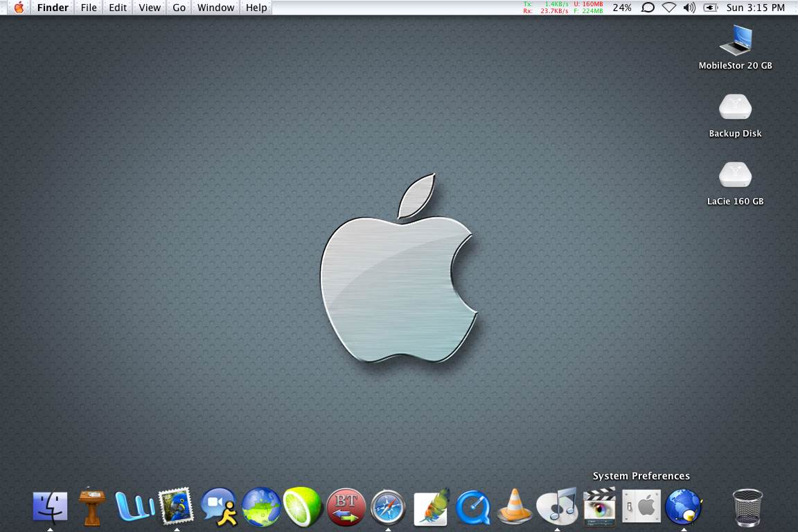Open the blue W Word icon
This screenshot has width=798, height=532.
coord(134,506)
